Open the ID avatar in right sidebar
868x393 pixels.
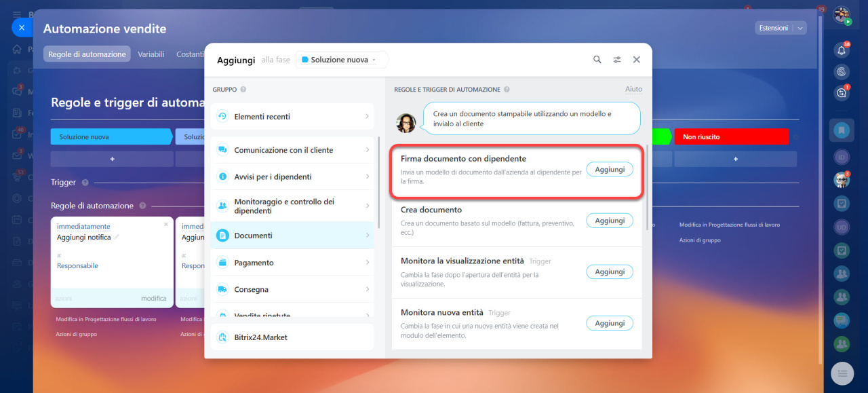[x=842, y=157]
